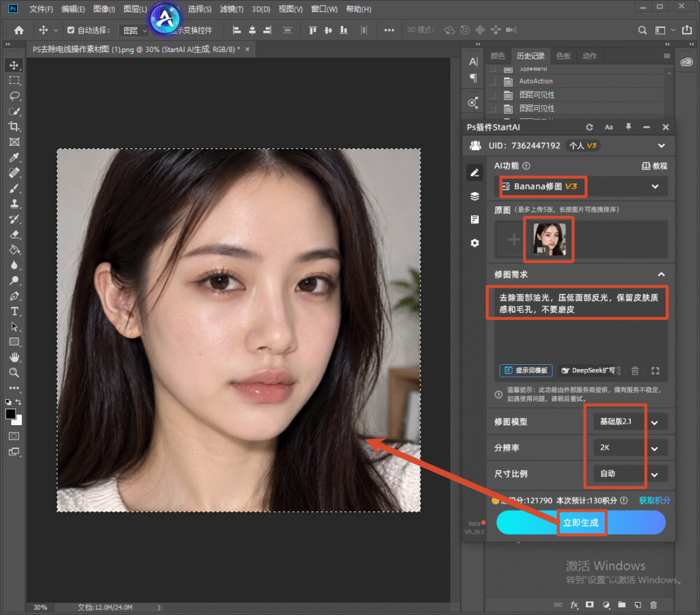This screenshot has width=700, height=615.
Task: Close the PS去除电线操作素材图 document tab
Action: (x=247, y=49)
